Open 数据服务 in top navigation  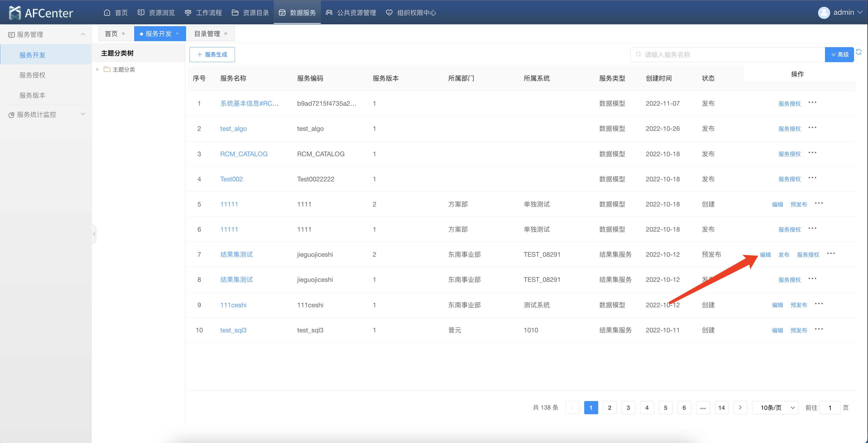point(297,12)
